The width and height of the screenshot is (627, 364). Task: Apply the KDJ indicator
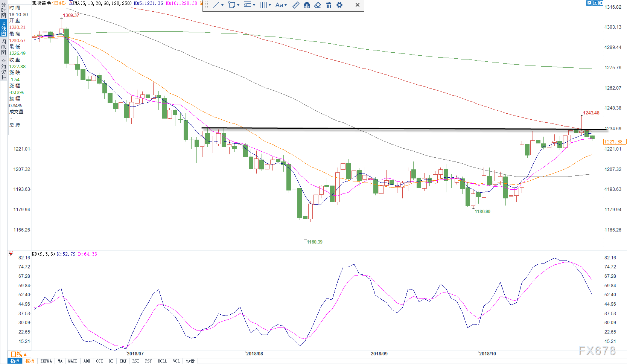pyautogui.click(x=123, y=361)
